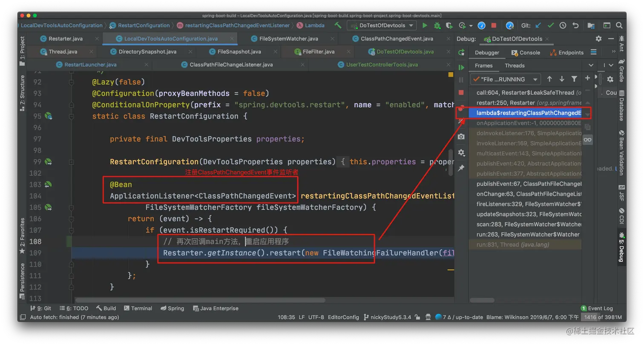Start debugging with the green bug icon
Image resolution: width=644 pixels, height=345 pixels.
click(437, 26)
